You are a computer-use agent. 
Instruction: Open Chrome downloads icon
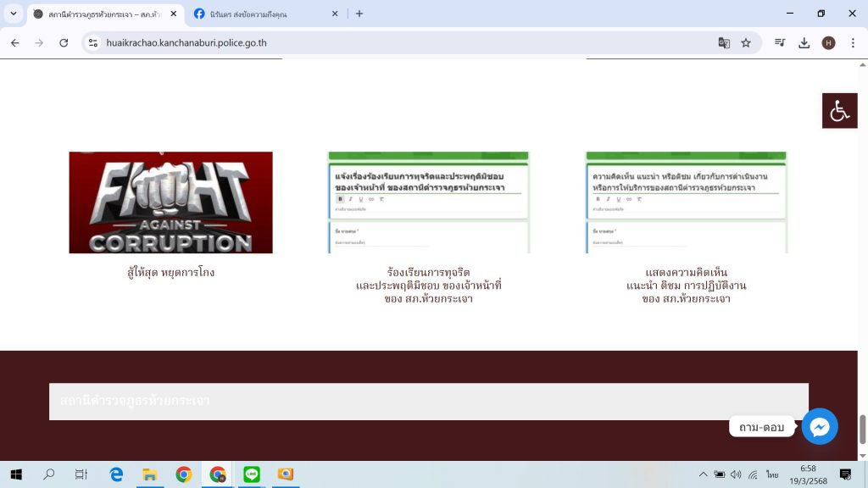[x=804, y=42]
